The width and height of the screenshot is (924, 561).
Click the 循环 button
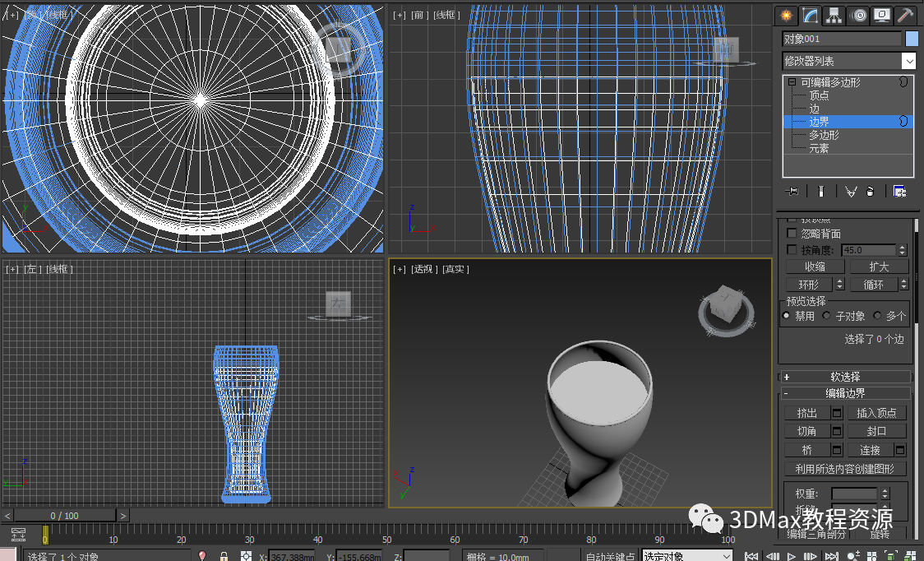pos(873,285)
